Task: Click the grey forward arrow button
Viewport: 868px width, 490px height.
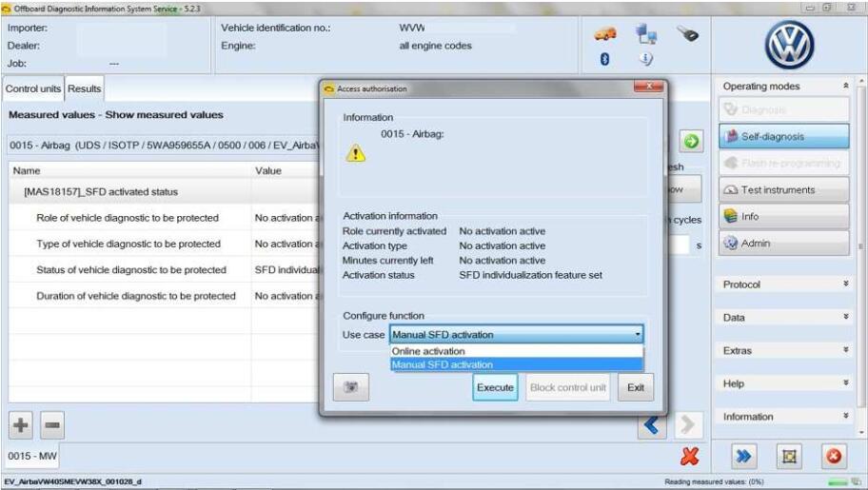Action: (688, 425)
